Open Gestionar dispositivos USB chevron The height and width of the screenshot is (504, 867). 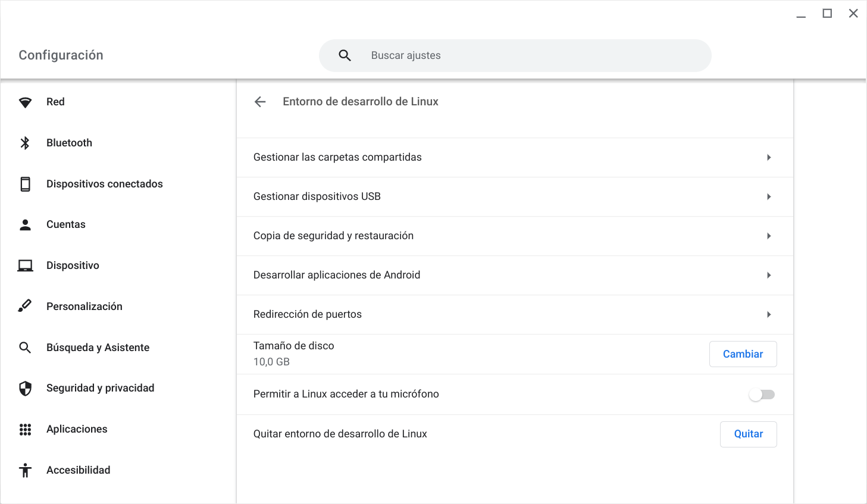coord(769,197)
